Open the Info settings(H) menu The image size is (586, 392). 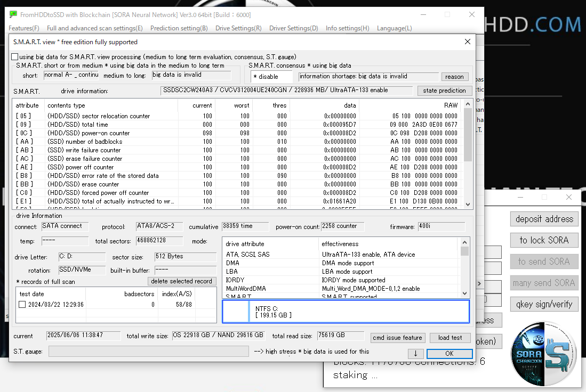pos(348,28)
